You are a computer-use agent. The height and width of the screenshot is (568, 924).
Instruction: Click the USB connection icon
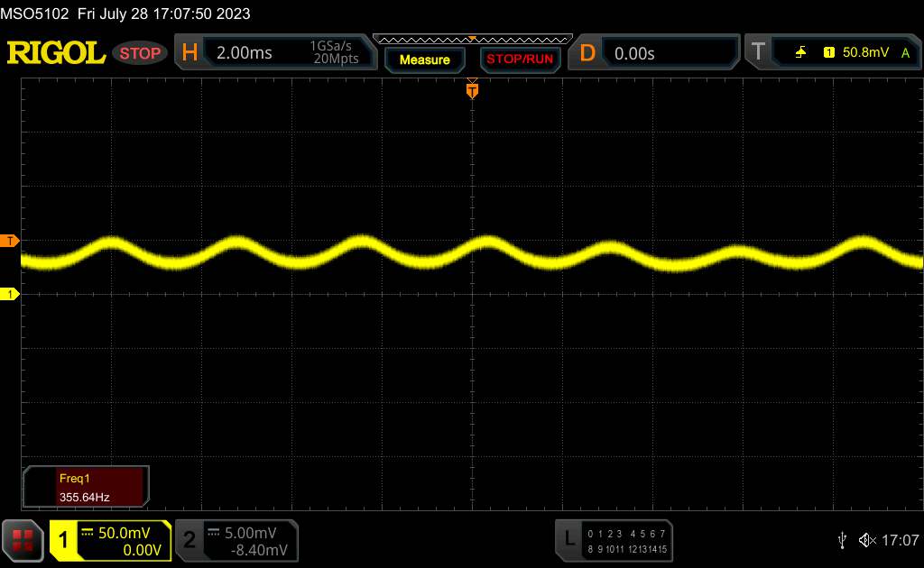tap(842, 540)
